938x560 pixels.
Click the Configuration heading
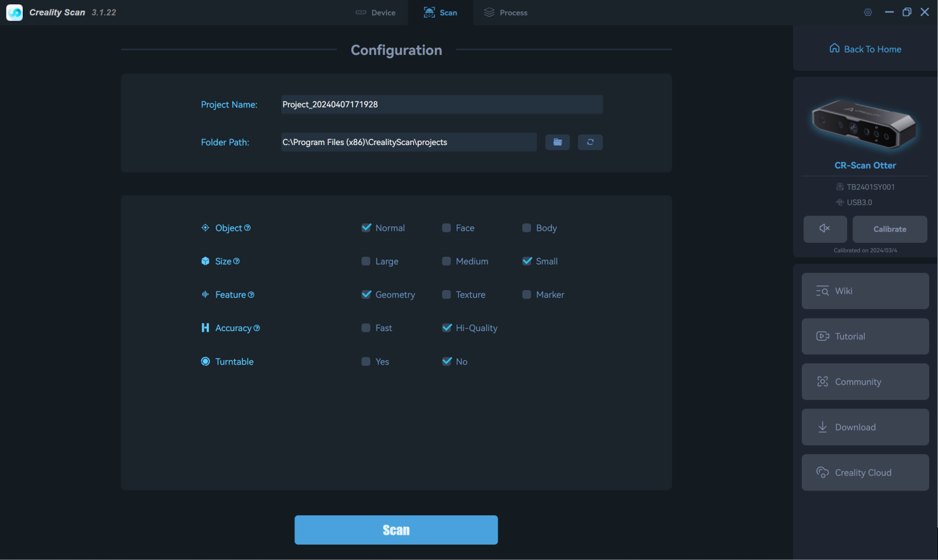[x=396, y=50]
